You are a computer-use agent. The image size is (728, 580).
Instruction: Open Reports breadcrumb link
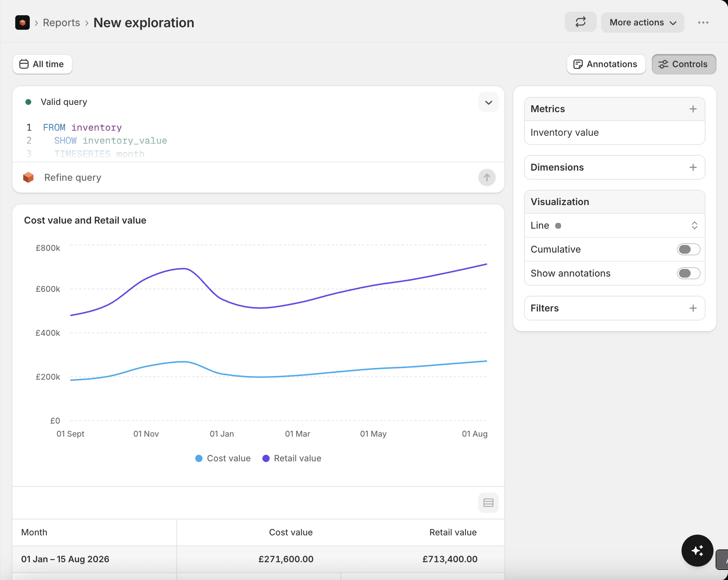tap(61, 23)
